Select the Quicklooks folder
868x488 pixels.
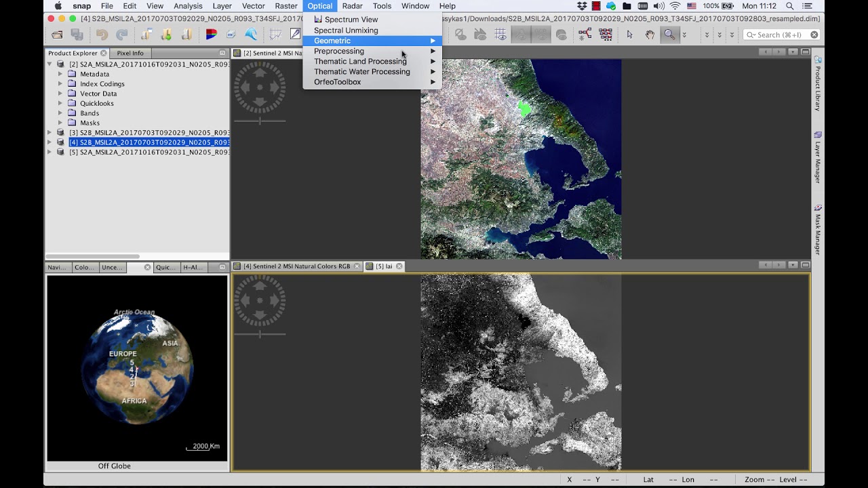(x=96, y=104)
